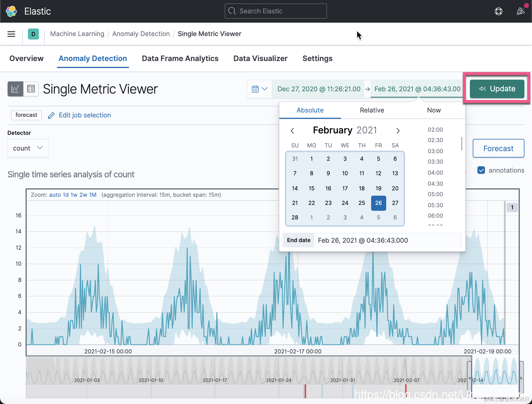
Task: Select February 15 in the calendar
Action: pyautogui.click(x=312, y=188)
